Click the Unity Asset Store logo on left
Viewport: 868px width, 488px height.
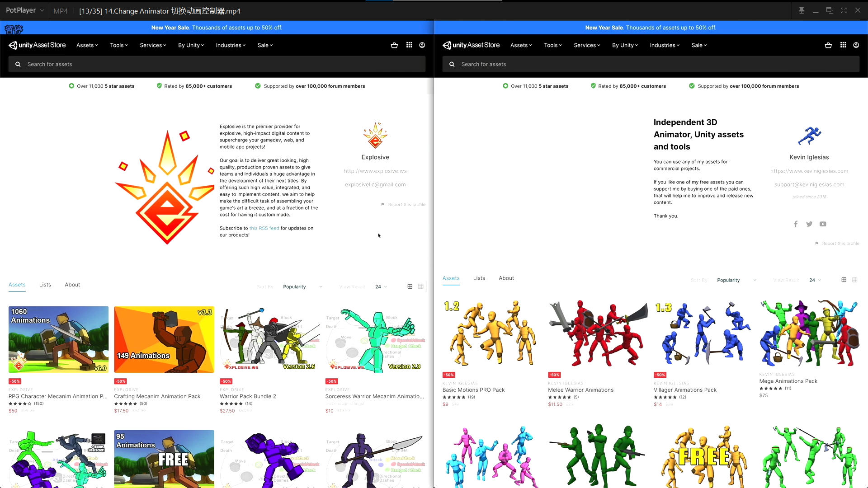coord(37,45)
